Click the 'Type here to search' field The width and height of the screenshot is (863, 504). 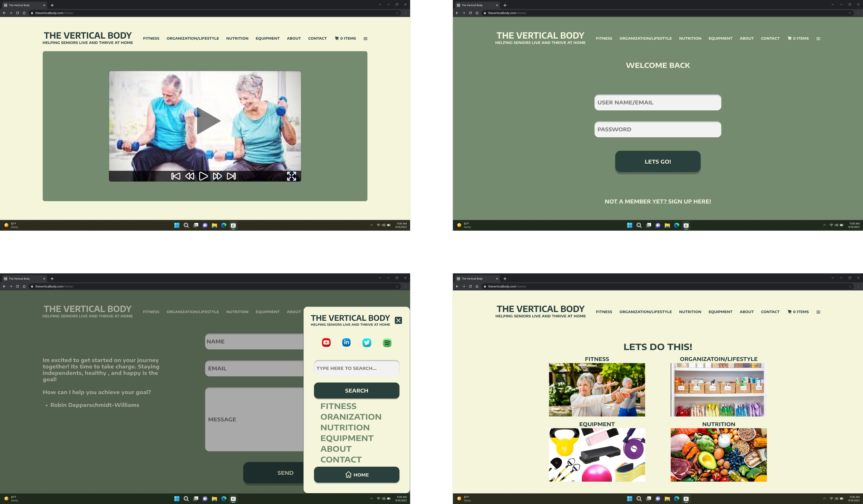[x=357, y=368]
